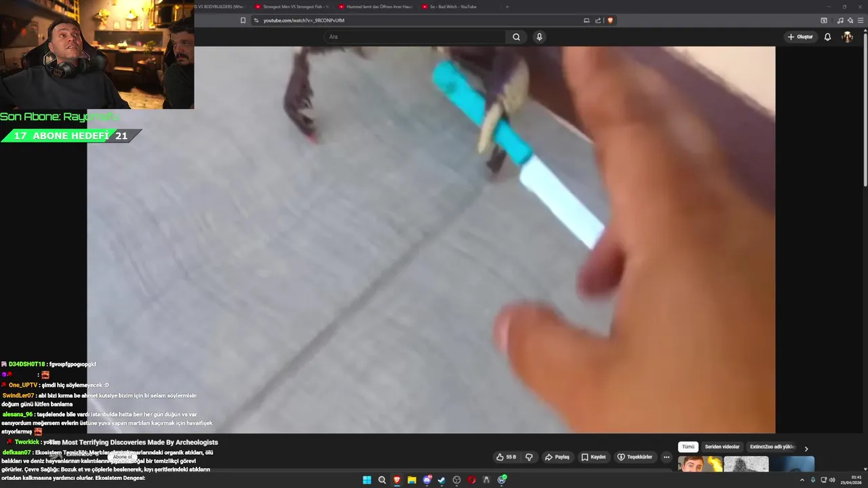Screen dimensions: 868x488
Task: Click the ABONE HEDEFİ goal bar
Action: click(71, 136)
